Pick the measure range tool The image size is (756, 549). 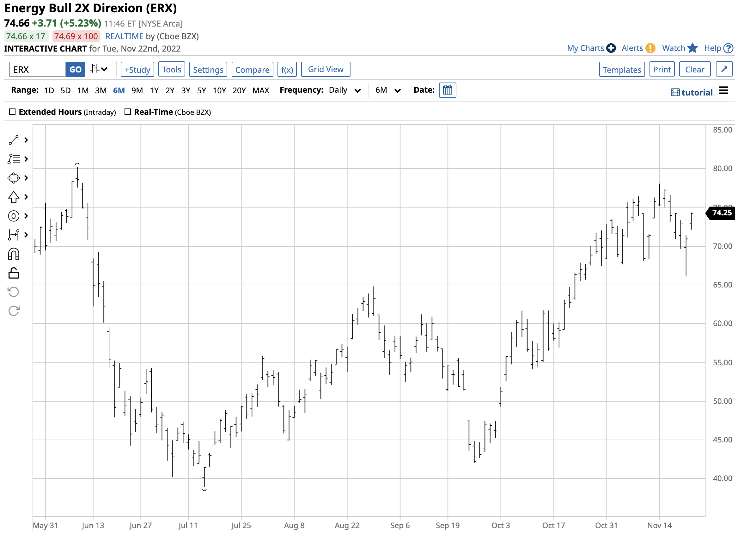click(x=13, y=235)
